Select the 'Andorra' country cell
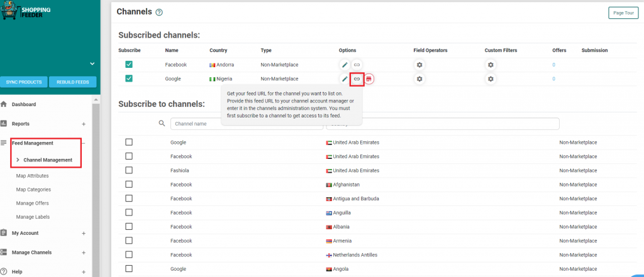 (x=222, y=65)
